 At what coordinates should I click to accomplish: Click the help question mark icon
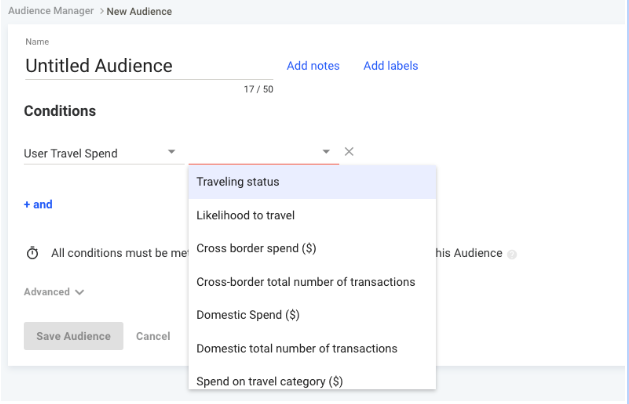pos(511,254)
